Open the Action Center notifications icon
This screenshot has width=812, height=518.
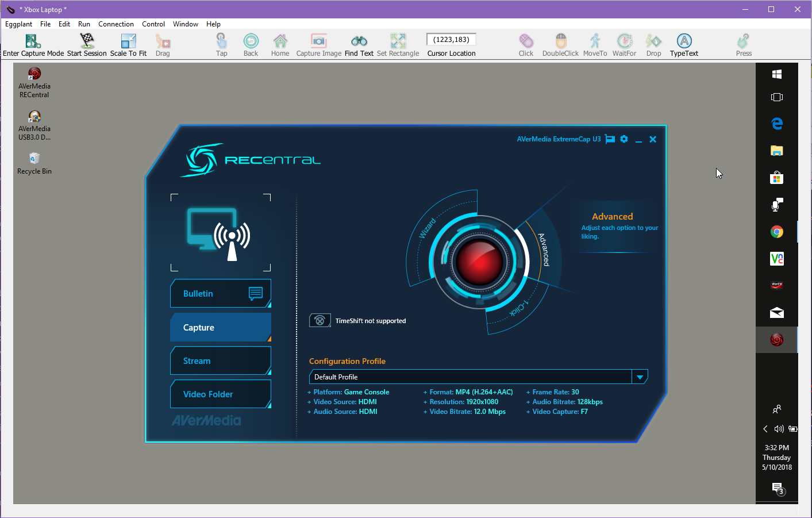tap(778, 489)
